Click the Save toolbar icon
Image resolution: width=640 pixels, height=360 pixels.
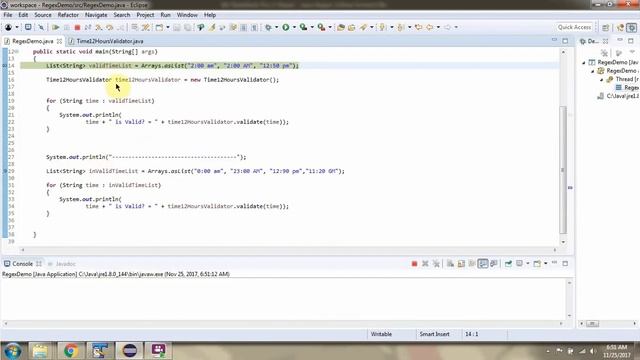(x=177, y=27)
